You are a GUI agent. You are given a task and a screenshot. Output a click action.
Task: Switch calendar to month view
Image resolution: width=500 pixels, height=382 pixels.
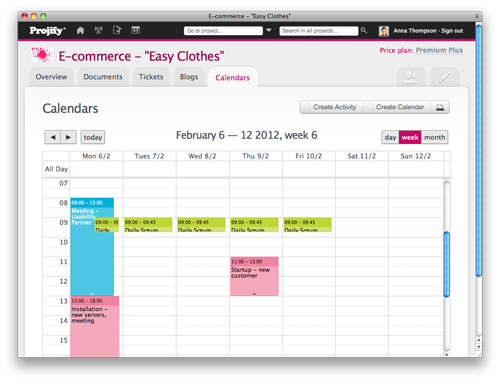click(x=434, y=137)
